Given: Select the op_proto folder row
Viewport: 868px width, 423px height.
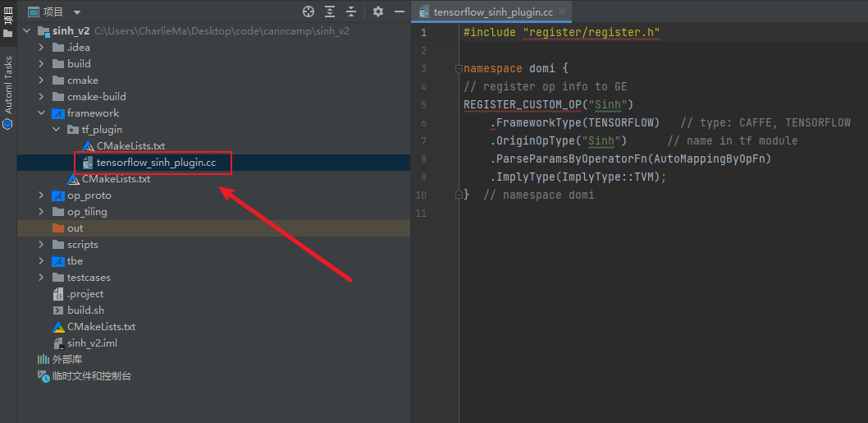Looking at the screenshot, I should pos(213,195).
